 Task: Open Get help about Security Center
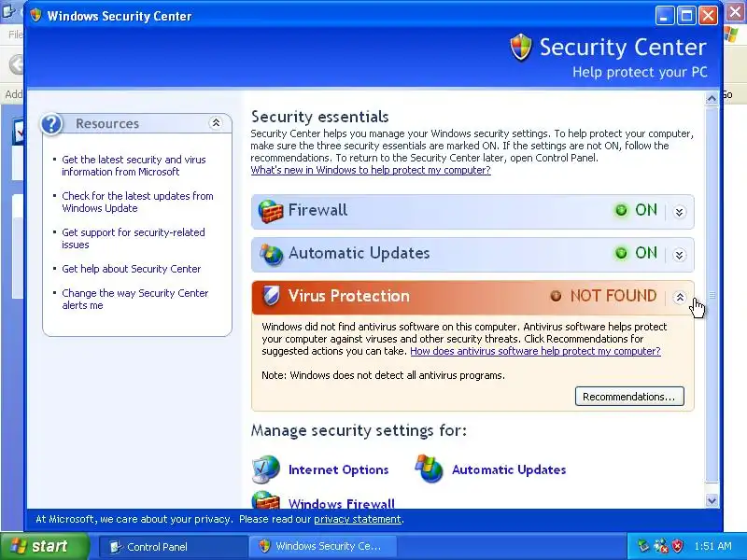[x=132, y=269]
